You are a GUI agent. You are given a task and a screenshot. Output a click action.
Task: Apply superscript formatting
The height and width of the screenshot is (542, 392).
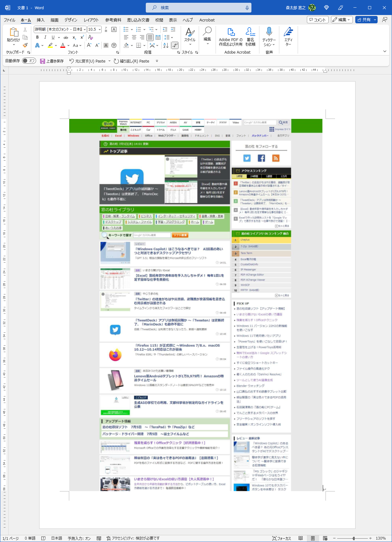(x=82, y=37)
